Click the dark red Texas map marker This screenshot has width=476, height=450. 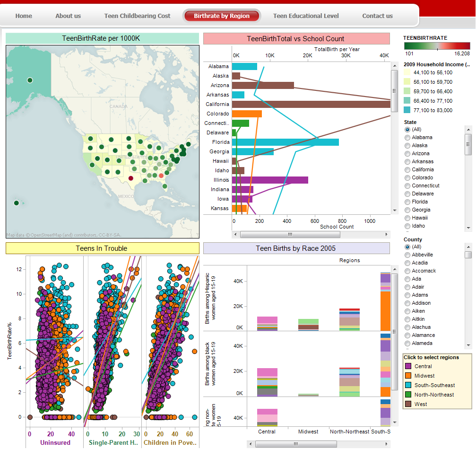pyautogui.click(x=131, y=178)
